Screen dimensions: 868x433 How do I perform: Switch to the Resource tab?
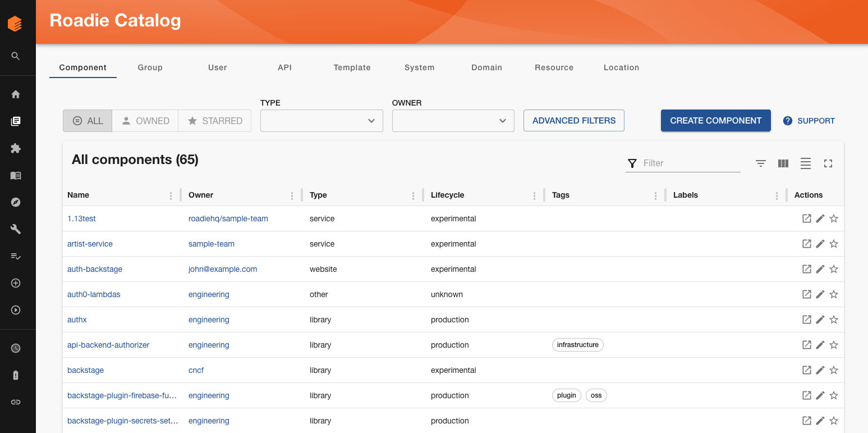tap(554, 67)
